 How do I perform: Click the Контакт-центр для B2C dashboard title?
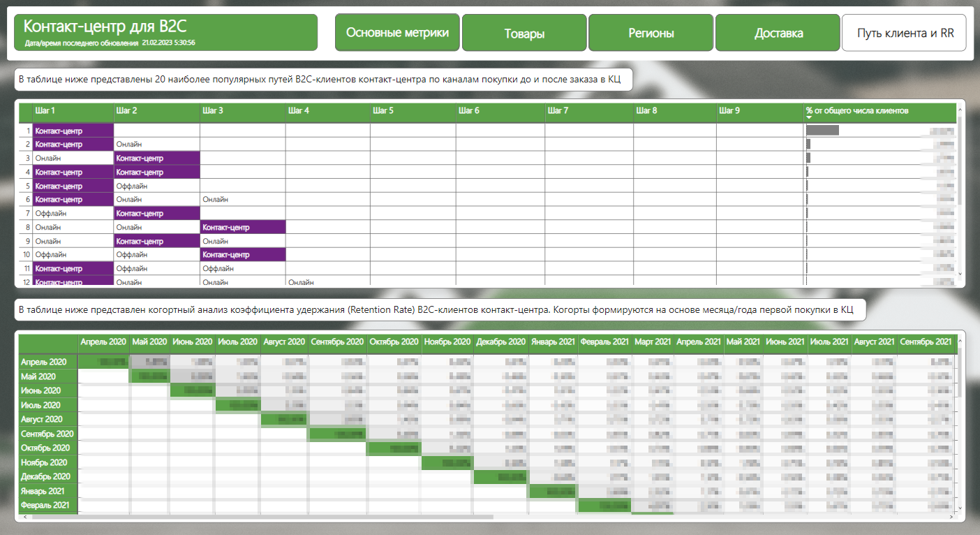click(105, 27)
